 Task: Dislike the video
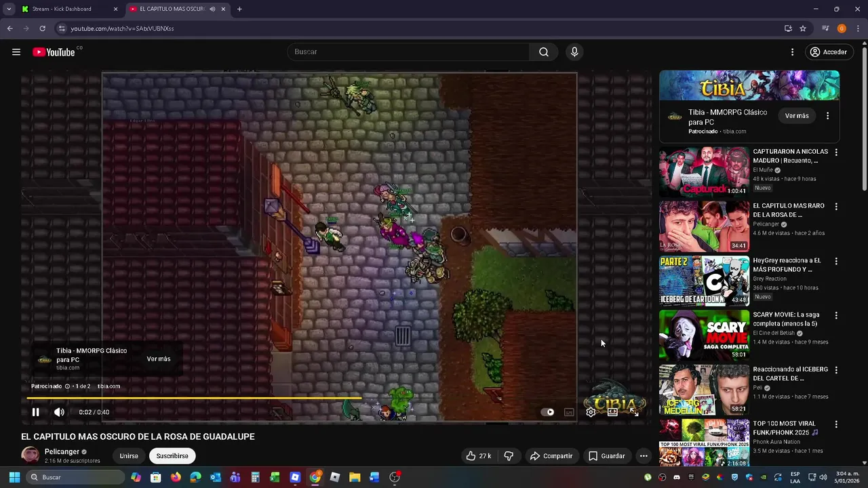pos(509,456)
